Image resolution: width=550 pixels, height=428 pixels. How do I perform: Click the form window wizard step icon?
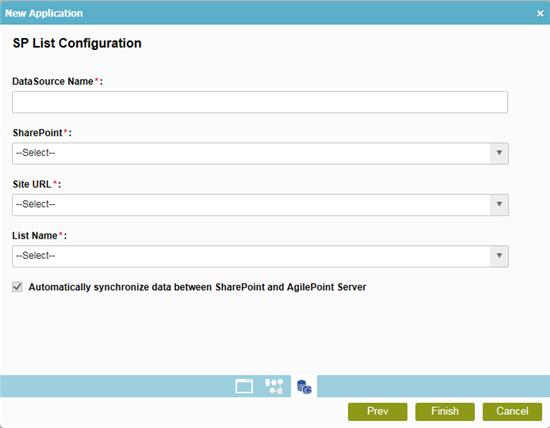tap(244, 386)
